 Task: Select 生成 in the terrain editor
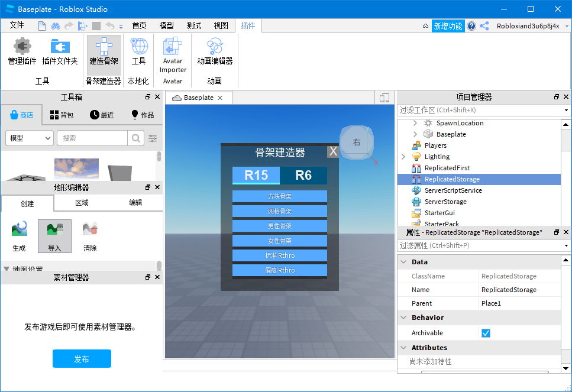(x=18, y=236)
